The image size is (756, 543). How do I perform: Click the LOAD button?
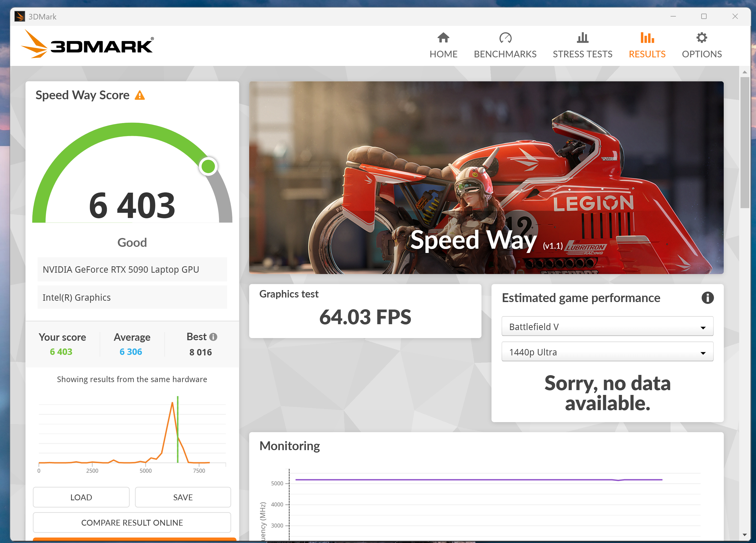[x=81, y=497]
